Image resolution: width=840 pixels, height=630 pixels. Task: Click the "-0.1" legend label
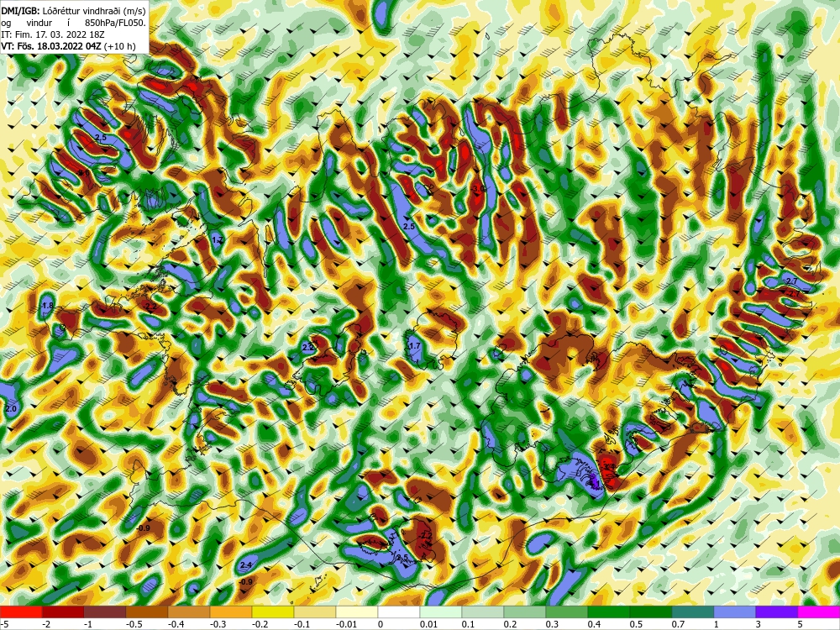(x=301, y=624)
